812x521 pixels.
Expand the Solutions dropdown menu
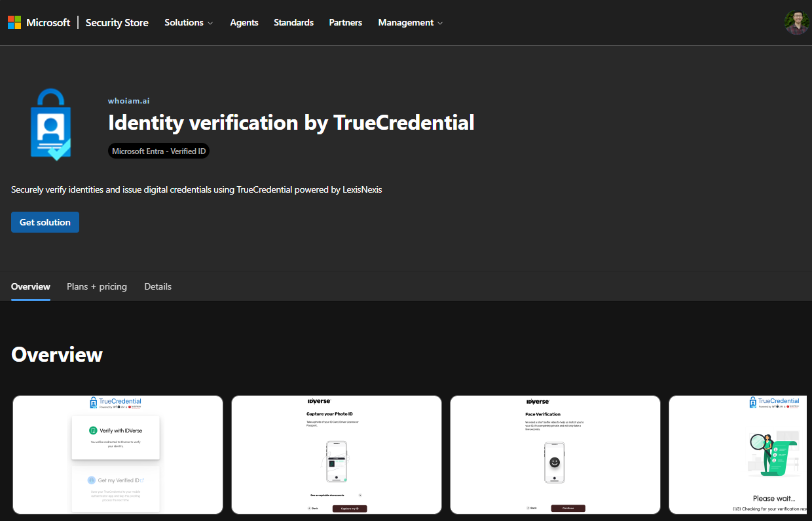coord(189,22)
